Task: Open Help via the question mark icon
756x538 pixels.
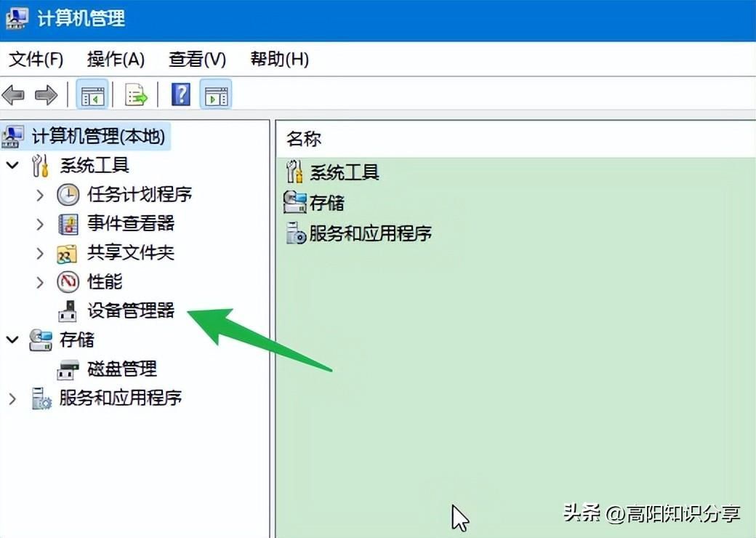Action: click(x=181, y=95)
